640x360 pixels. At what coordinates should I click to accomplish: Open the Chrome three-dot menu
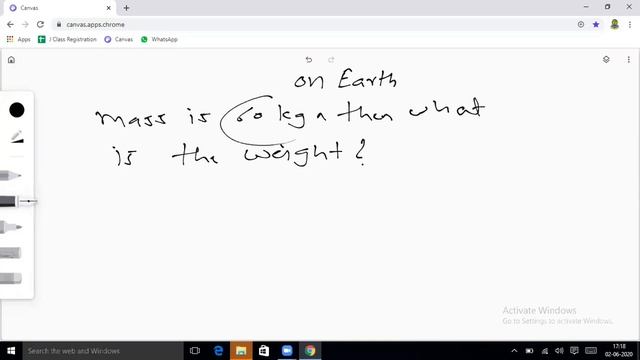[630, 24]
